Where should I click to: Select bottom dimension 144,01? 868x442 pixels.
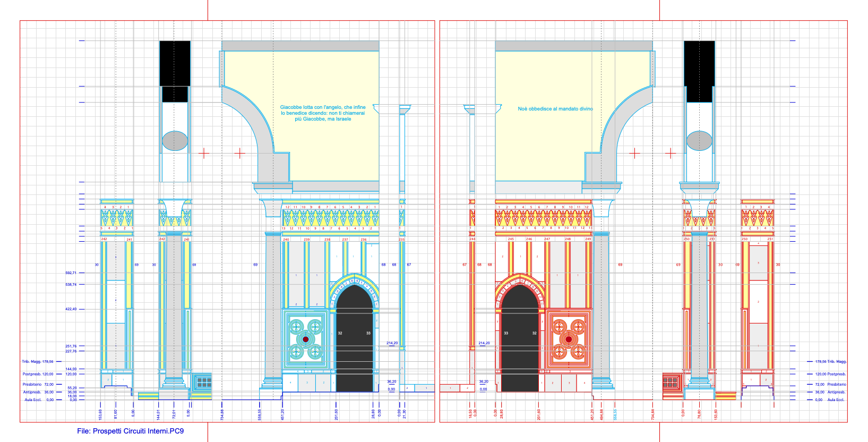click(158, 414)
